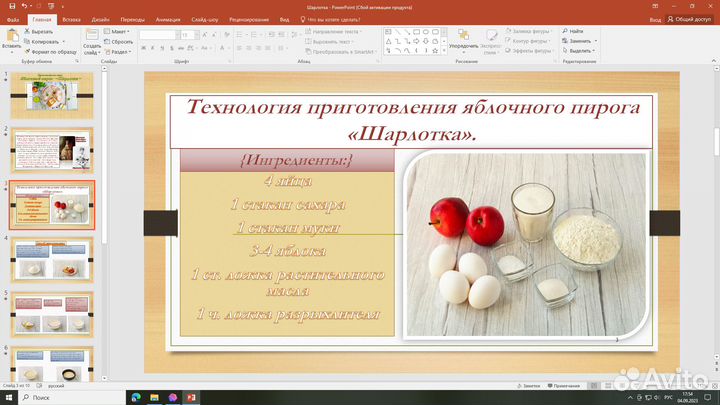Viewport: 720px width, 405px height.
Task: Open File Explorer from taskbar
Action: point(154,397)
